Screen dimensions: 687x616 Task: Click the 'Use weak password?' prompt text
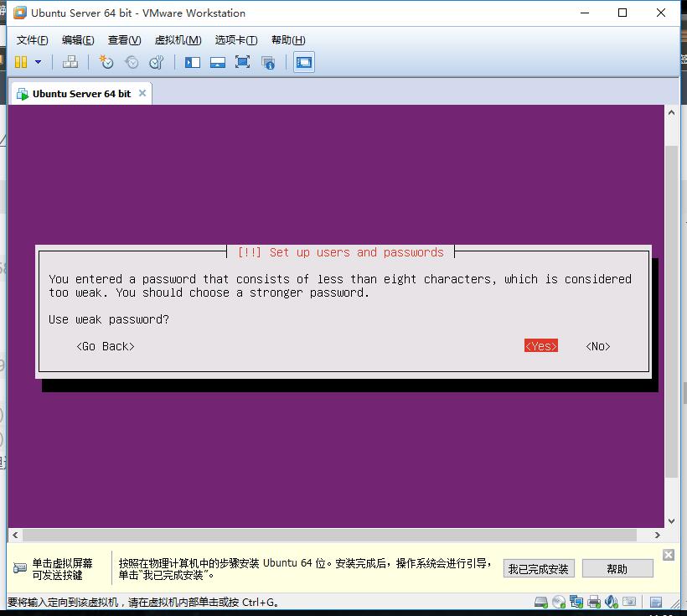pos(109,319)
